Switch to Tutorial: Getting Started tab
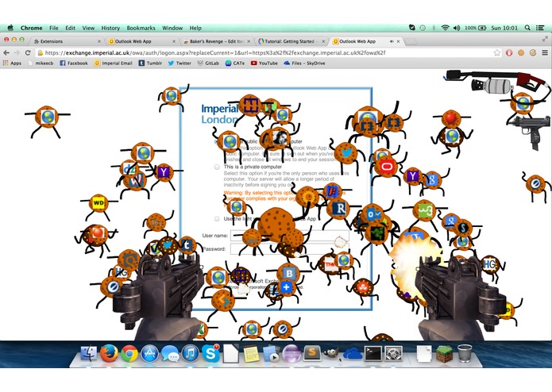Screen dimensions: 552x392 click(291, 41)
